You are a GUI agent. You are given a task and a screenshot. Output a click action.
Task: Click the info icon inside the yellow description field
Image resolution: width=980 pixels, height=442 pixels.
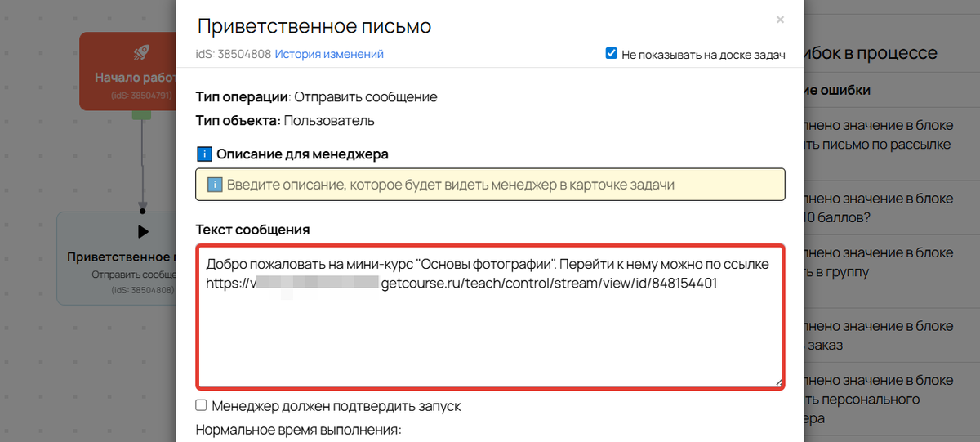coord(215,185)
